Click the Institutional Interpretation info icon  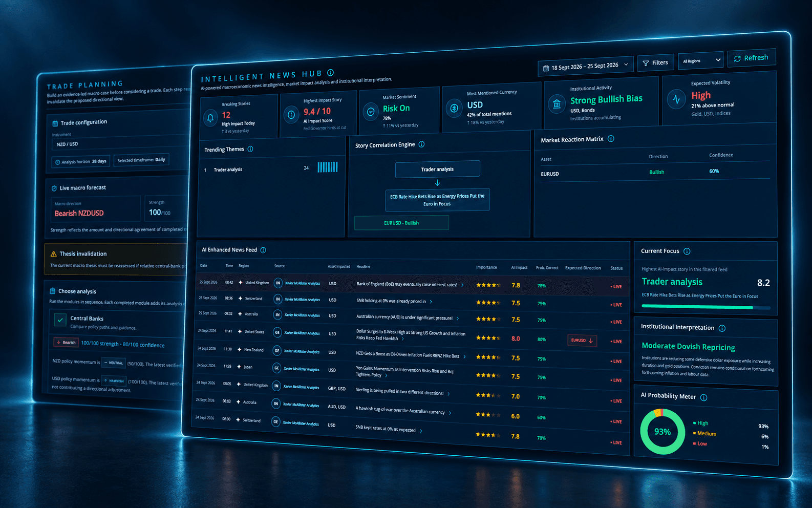[x=722, y=328]
